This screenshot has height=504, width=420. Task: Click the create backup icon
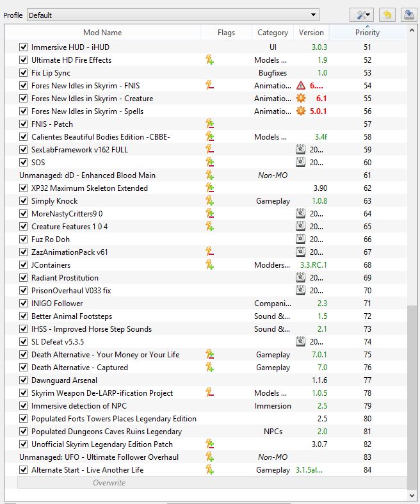[x=408, y=15]
